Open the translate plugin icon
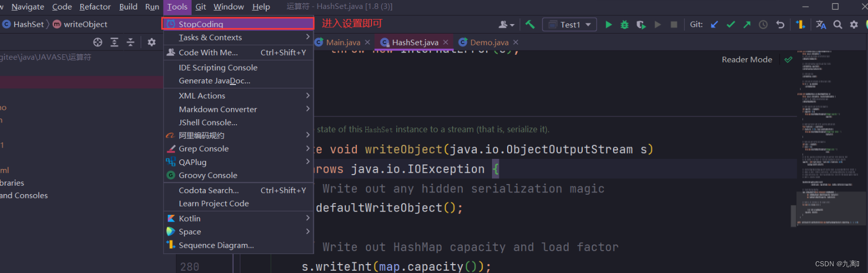Screen dimensions: 868x273 pyautogui.click(x=821, y=25)
